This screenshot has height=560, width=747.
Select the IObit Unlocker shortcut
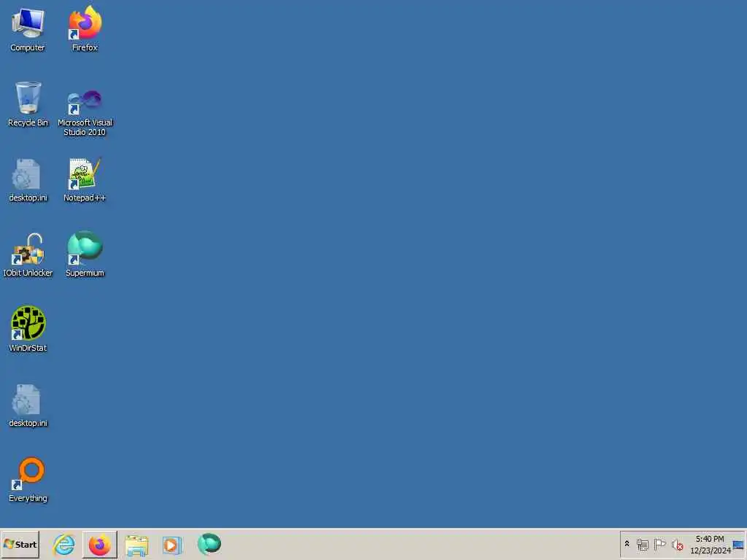28,255
